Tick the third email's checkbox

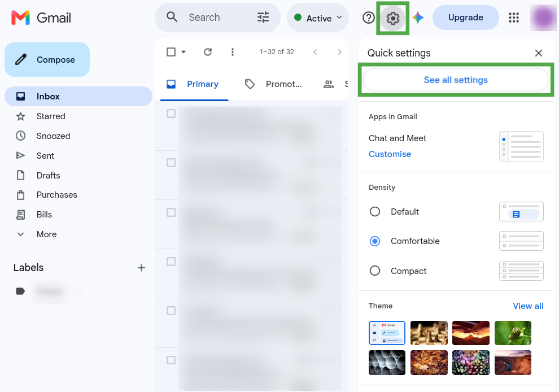(x=171, y=212)
